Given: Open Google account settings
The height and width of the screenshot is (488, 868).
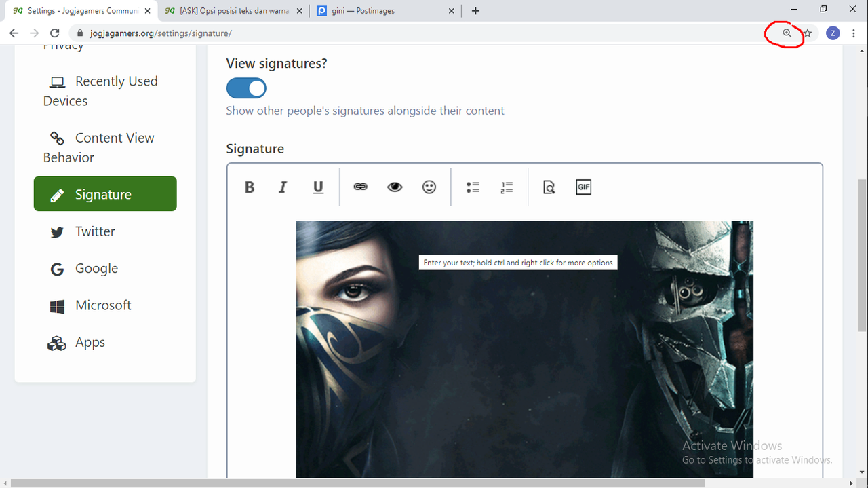Looking at the screenshot, I should pos(84,269).
